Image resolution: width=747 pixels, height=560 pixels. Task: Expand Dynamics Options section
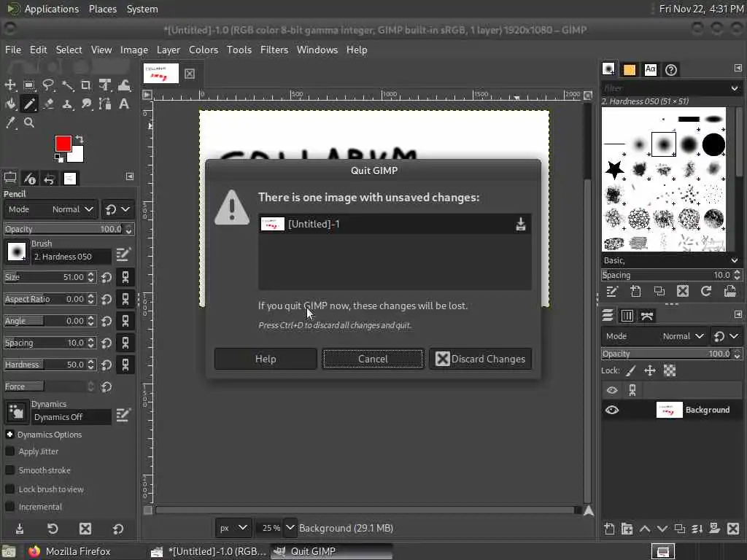coord(9,435)
